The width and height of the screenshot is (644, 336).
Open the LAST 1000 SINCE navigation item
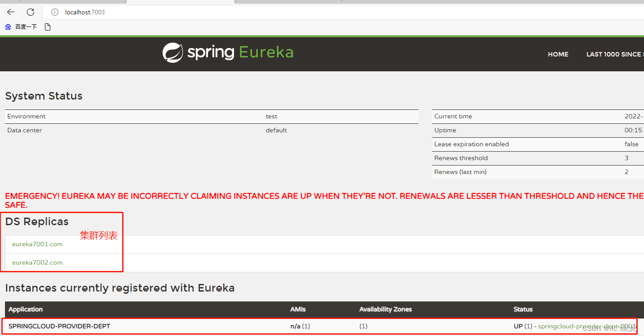615,54
